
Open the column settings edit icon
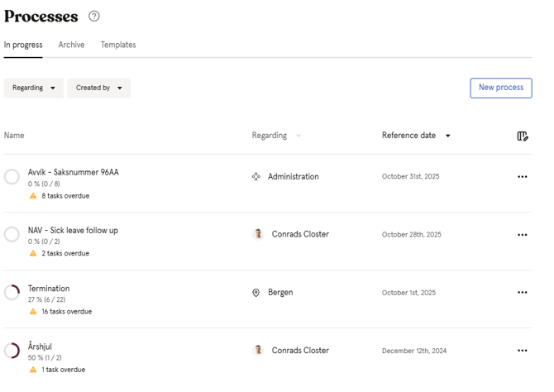tap(522, 136)
